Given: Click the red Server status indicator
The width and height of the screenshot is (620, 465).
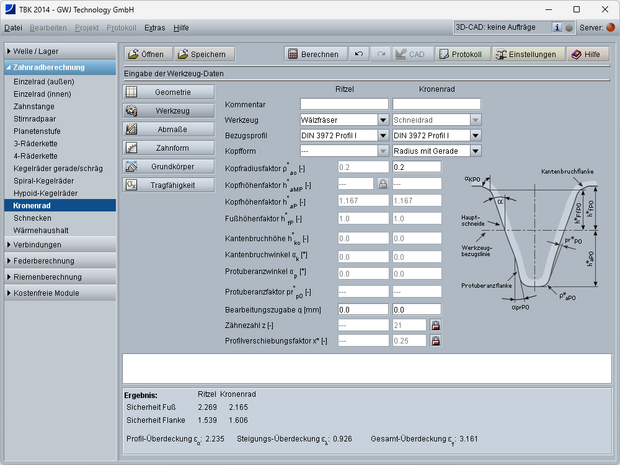Looking at the screenshot, I should tap(612, 28).
